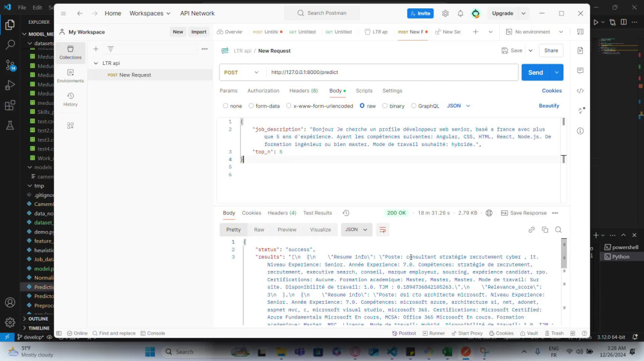Image resolution: width=644 pixels, height=361 pixels.
Task: Open VS Code Extensions in the activity bar
Action: click(10, 105)
